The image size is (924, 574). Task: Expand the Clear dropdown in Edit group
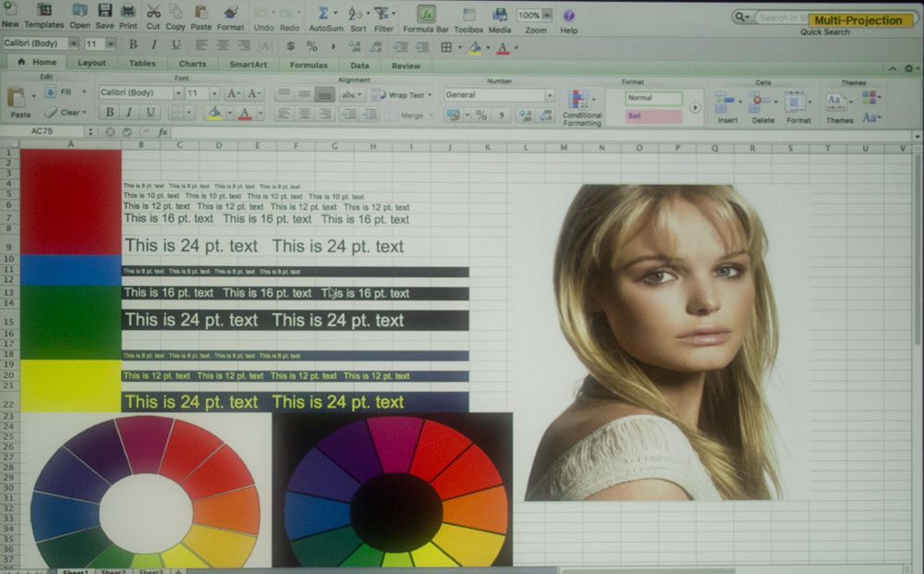[x=84, y=112]
